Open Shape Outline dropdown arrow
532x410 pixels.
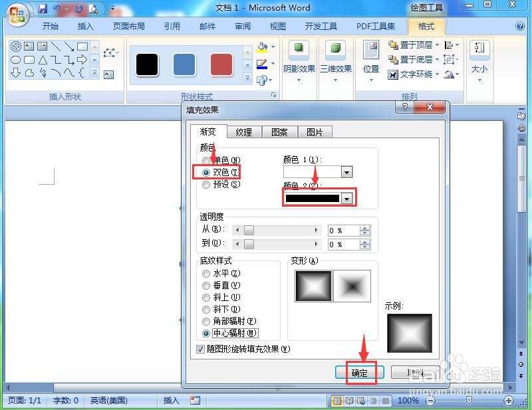[x=273, y=63]
